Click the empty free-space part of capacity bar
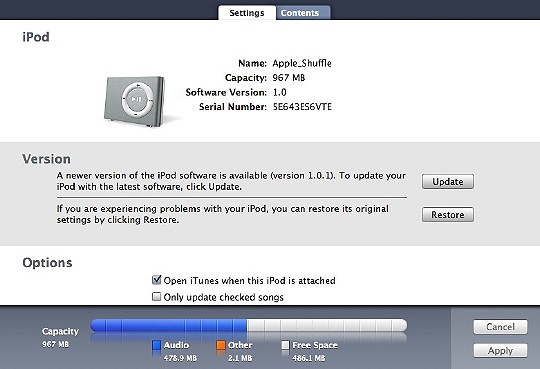The image size is (540, 369). (x=327, y=325)
